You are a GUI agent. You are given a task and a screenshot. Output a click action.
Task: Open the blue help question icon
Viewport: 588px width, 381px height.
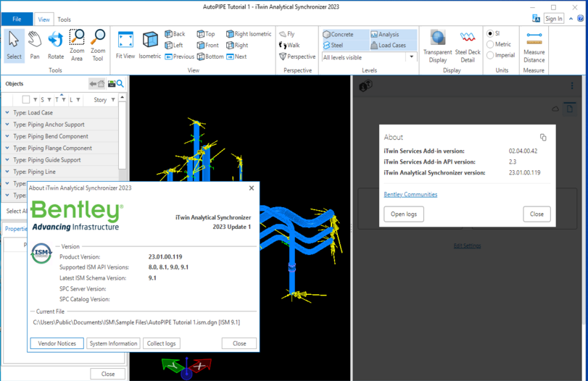[580, 18]
